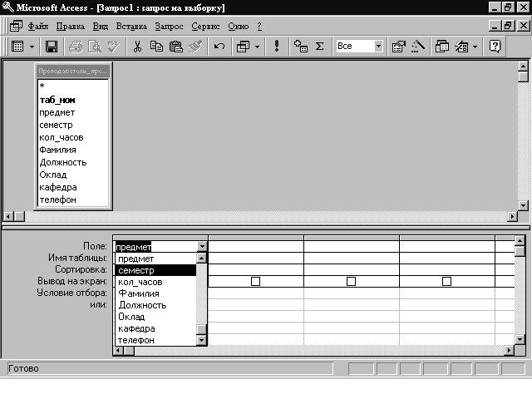532x399 pixels.
Task: Open the Вид menu
Action: point(101,26)
